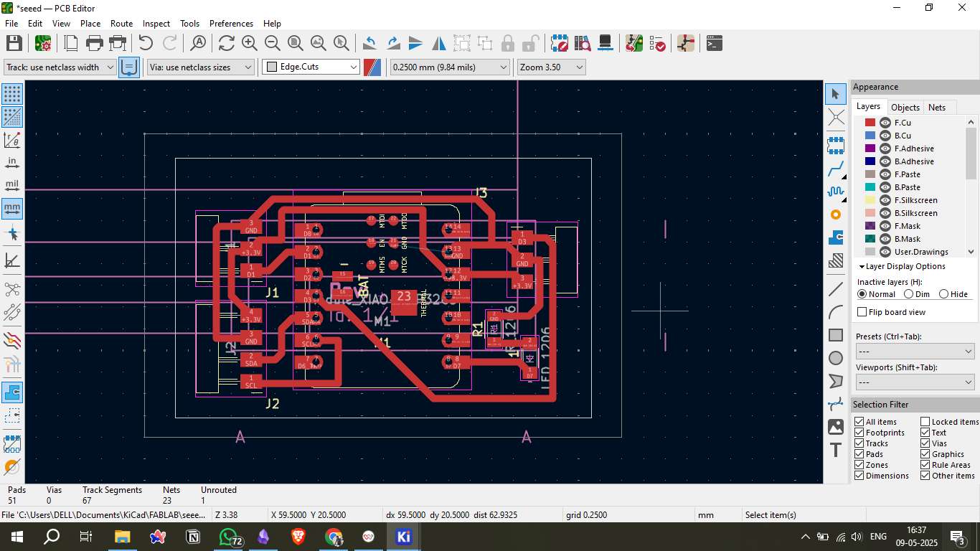Open the Design Rules Checker icon
Screen dimensions: 980x551
pos(657,43)
